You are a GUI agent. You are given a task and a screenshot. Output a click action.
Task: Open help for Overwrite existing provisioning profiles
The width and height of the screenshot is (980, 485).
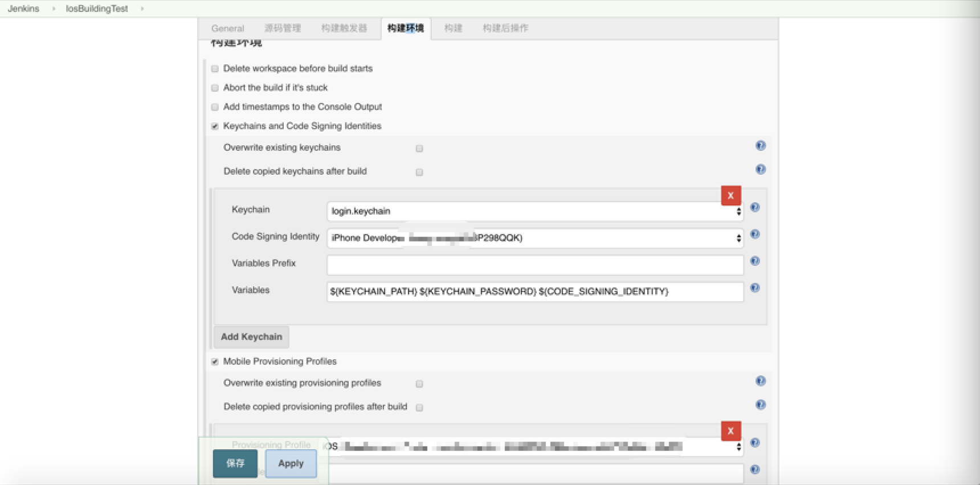(x=760, y=381)
